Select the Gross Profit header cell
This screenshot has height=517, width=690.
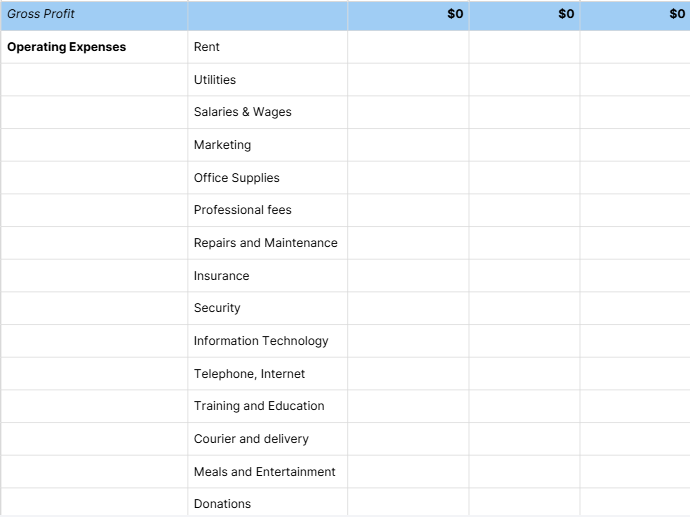click(94, 15)
